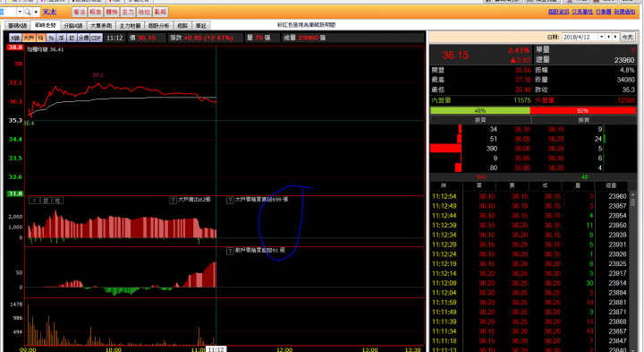
Task: Click the magnifier search icon beside stock input
Action: [28, 12]
